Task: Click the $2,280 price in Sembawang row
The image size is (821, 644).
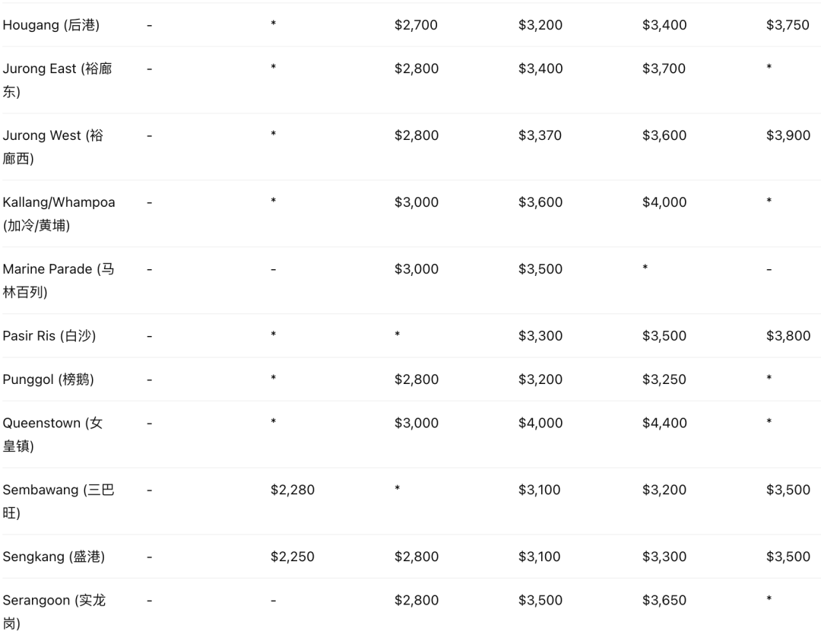Action: (292, 490)
